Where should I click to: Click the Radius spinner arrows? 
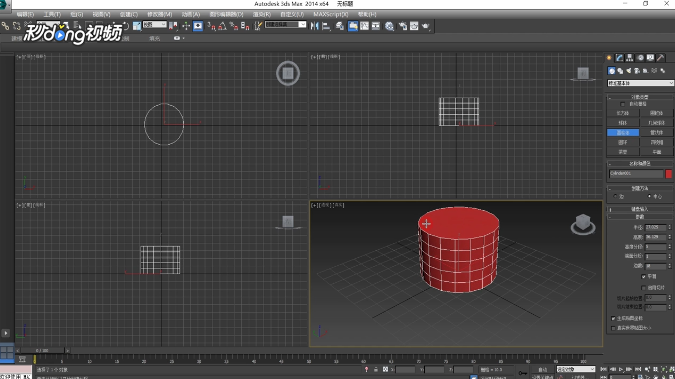[x=669, y=227]
